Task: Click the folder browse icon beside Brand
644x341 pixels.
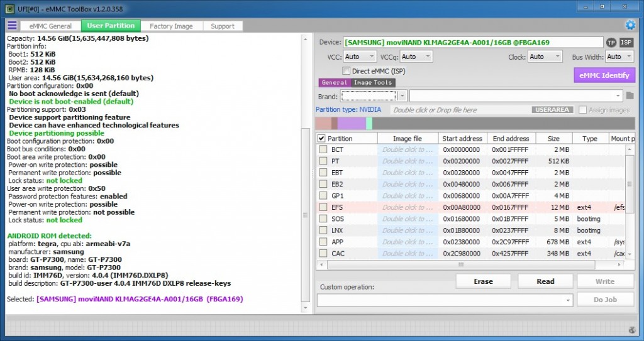Action: [630, 96]
